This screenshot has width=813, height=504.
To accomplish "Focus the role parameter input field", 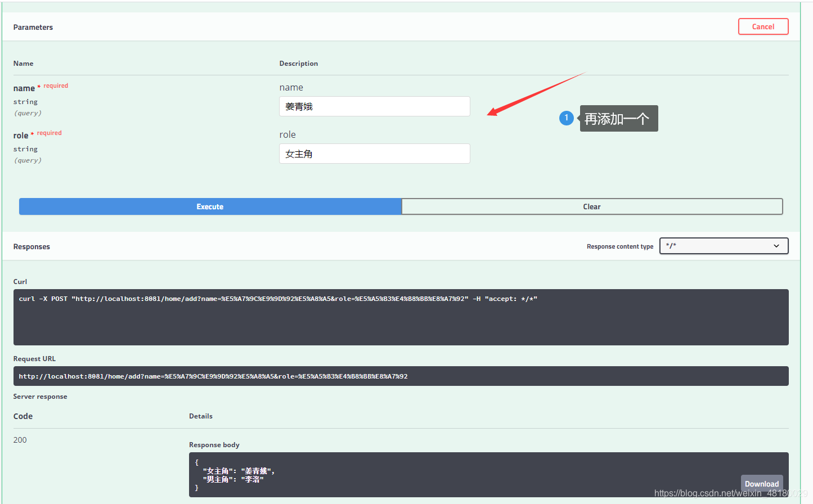I will pos(374,154).
